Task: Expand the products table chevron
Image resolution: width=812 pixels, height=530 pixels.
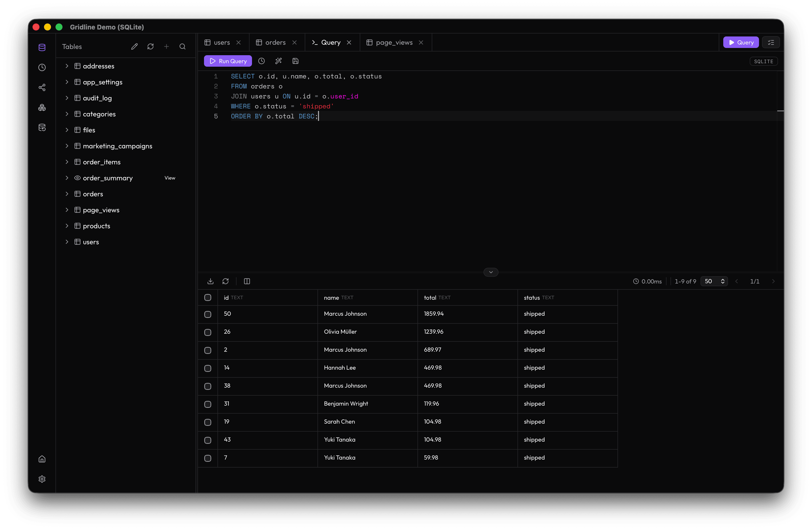Action: click(x=67, y=226)
